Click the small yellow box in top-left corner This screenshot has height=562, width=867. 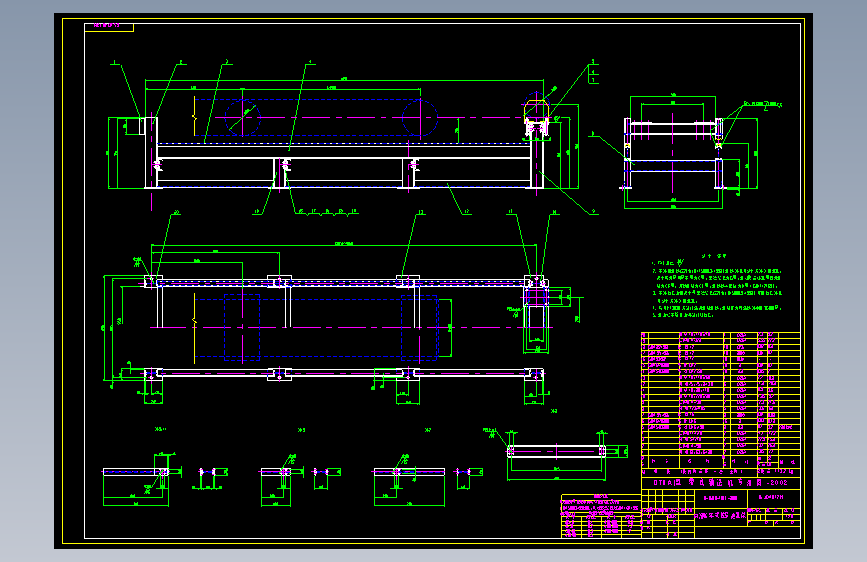(x=109, y=27)
